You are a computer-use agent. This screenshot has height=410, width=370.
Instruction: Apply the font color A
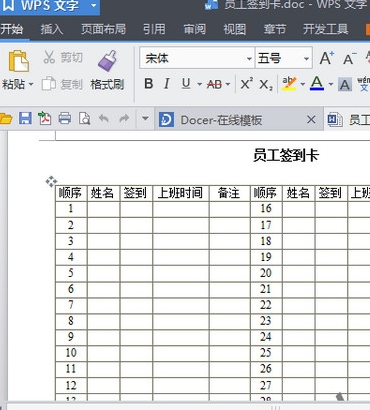click(317, 83)
